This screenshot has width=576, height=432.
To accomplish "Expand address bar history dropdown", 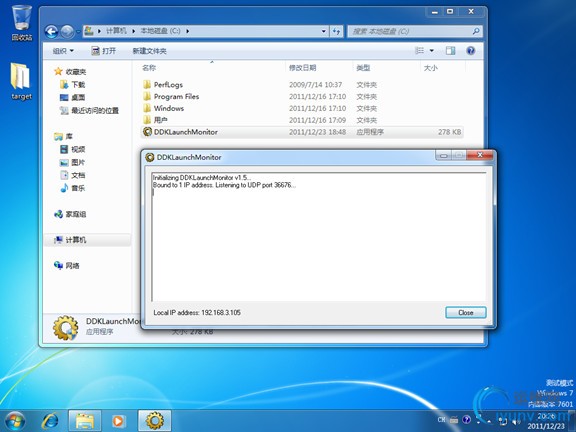I will (x=324, y=32).
